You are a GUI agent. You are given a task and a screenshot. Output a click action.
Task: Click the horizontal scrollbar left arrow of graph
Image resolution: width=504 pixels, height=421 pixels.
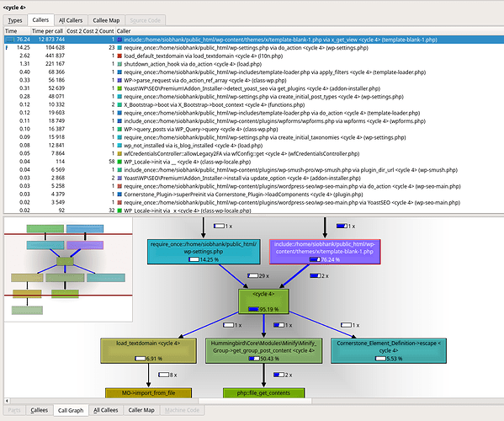7,401
